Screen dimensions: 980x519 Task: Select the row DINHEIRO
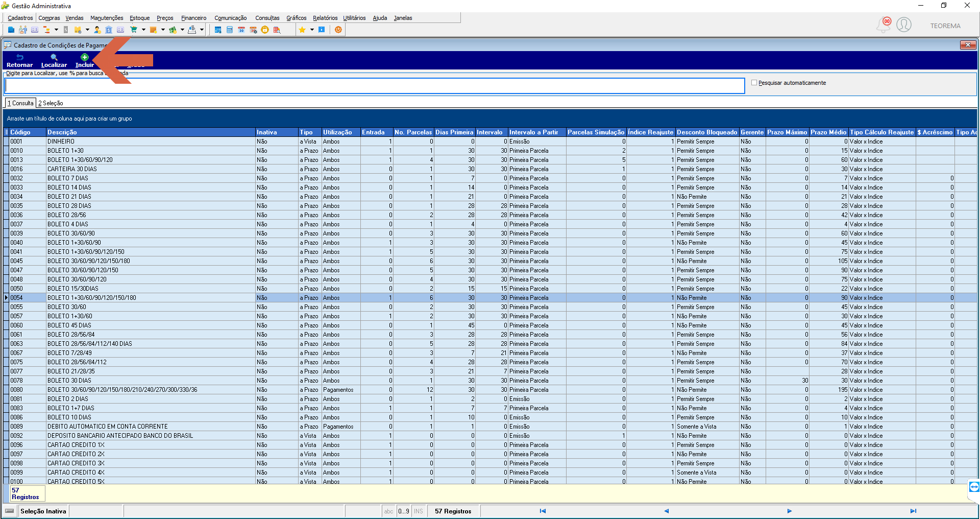(x=490, y=141)
